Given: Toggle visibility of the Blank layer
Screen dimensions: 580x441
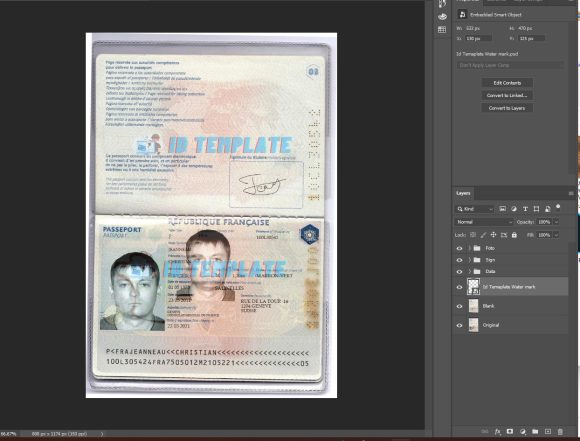Looking at the screenshot, I should tap(459, 306).
